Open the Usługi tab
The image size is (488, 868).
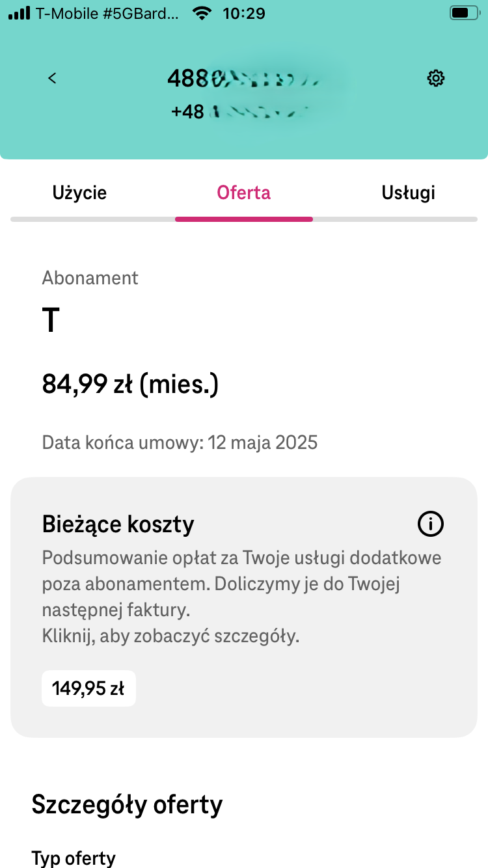[x=409, y=193]
